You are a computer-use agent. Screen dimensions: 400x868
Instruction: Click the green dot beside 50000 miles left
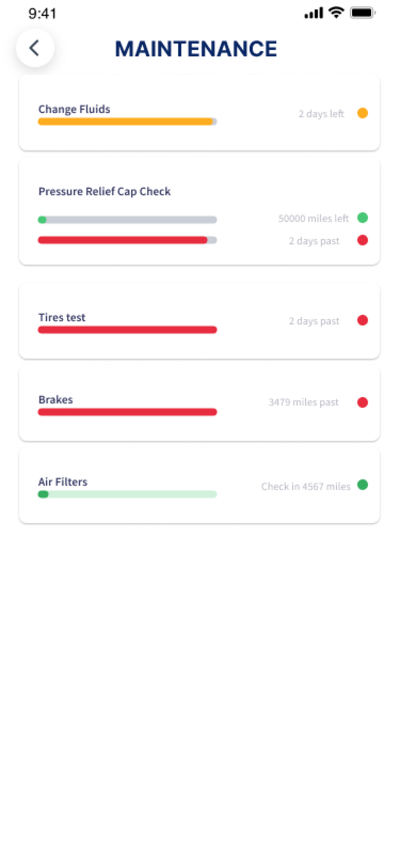tap(362, 218)
